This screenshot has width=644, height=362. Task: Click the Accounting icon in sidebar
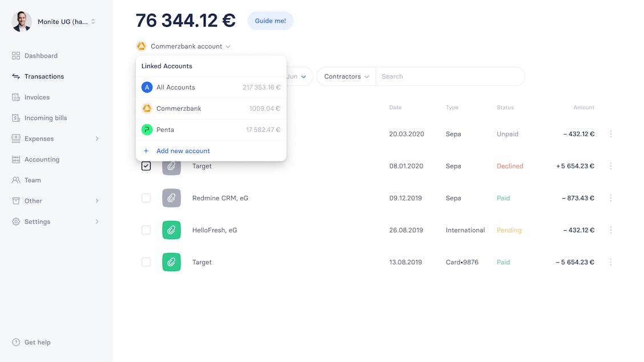pyautogui.click(x=16, y=159)
